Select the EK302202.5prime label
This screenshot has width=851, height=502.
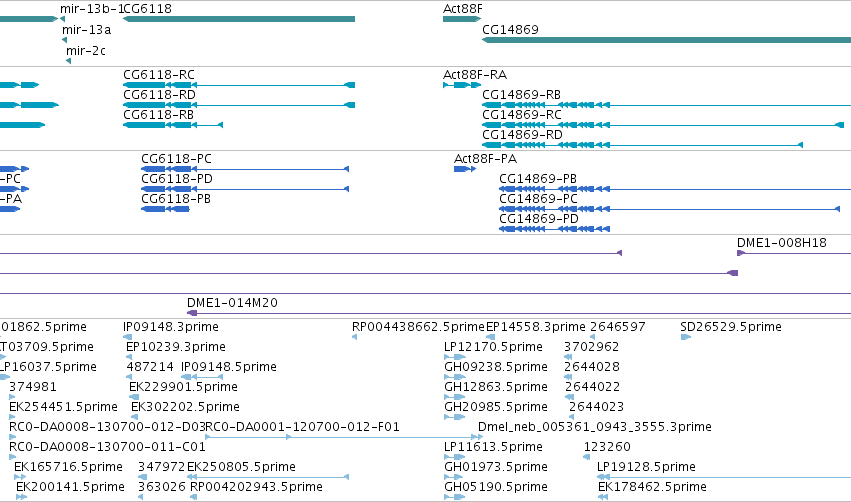click(x=185, y=408)
